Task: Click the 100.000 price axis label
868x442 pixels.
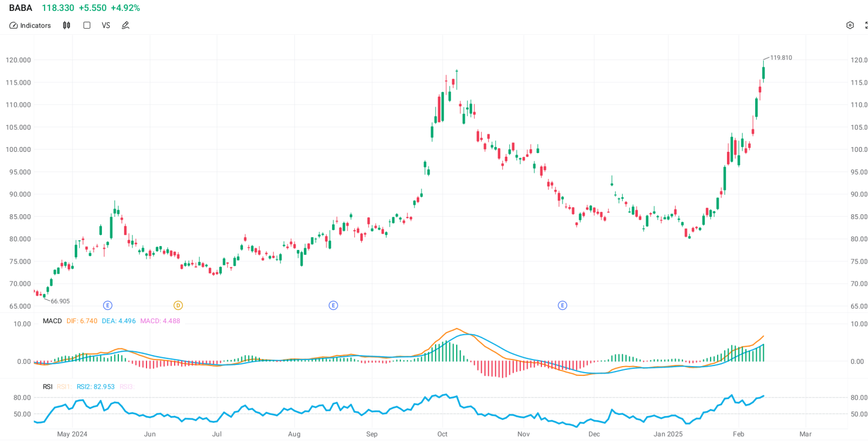Action: tap(18, 150)
